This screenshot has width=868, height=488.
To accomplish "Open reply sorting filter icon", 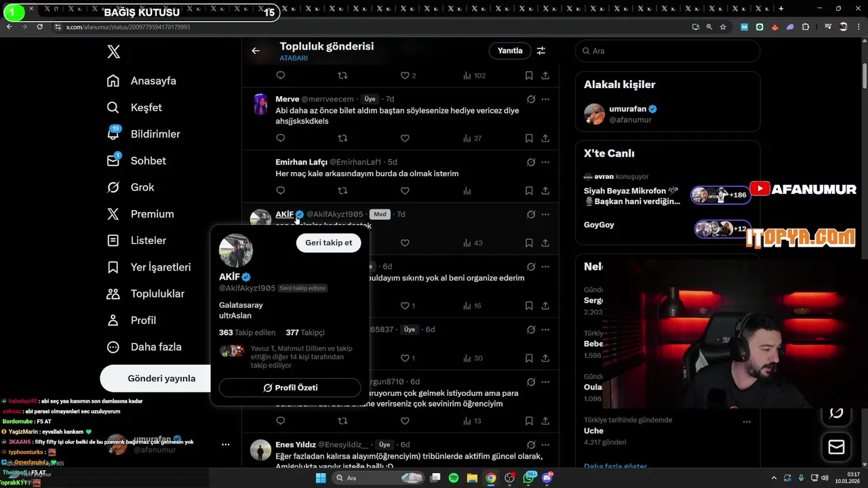I will (x=541, y=51).
